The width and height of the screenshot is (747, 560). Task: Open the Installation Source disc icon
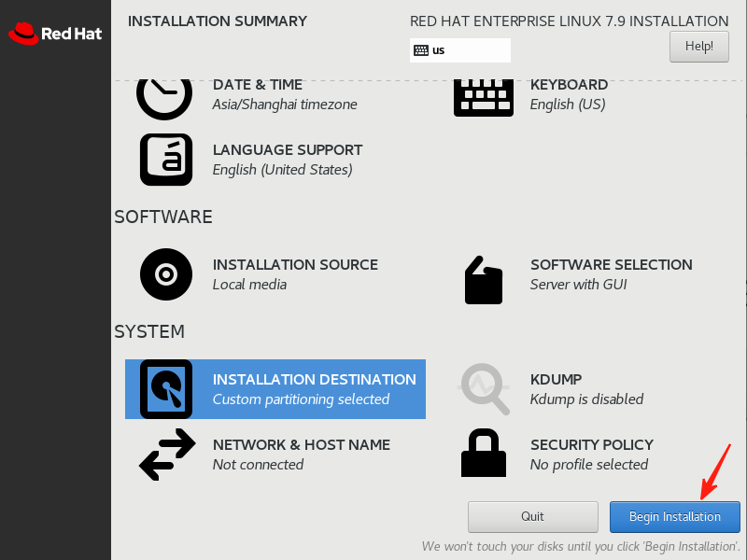pyautogui.click(x=166, y=274)
